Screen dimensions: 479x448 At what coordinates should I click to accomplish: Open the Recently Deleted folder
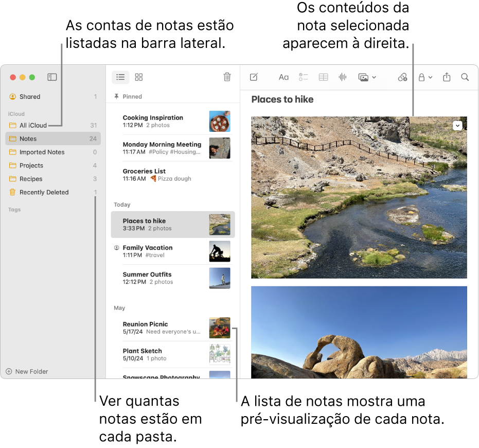tap(53, 193)
